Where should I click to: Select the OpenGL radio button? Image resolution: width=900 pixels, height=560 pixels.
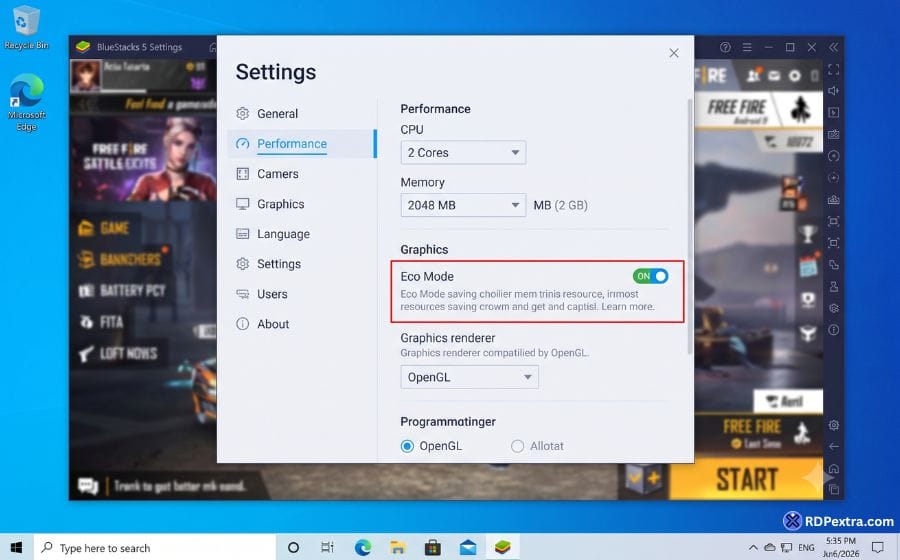pyautogui.click(x=407, y=446)
